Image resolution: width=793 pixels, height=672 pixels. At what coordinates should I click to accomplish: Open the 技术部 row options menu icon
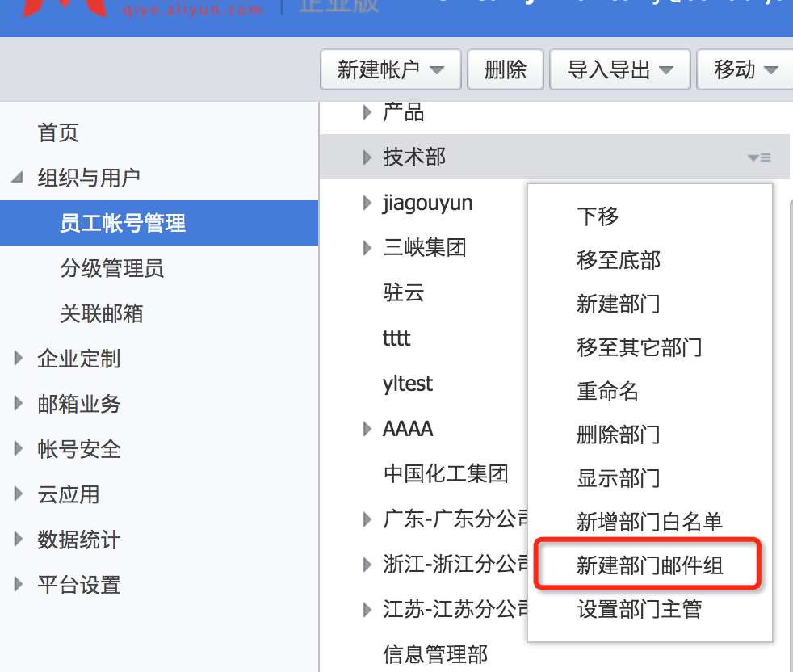click(x=759, y=157)
